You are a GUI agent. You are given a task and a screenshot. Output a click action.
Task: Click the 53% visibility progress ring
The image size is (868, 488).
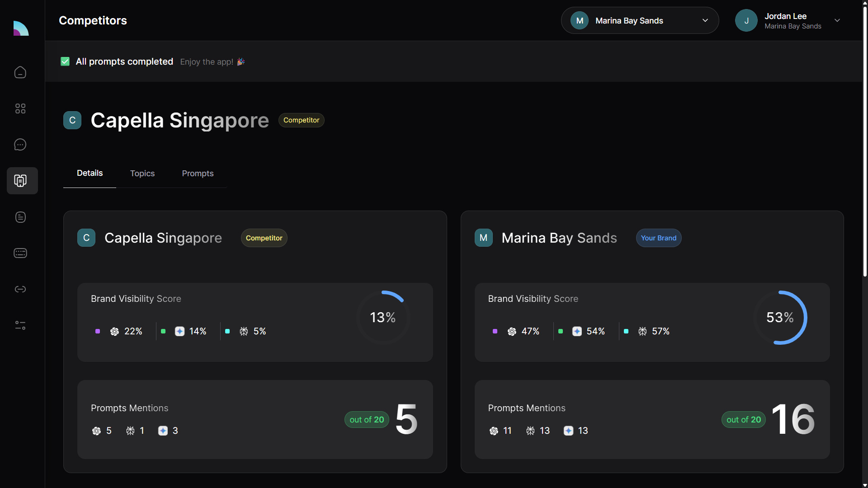(x=780, y=317)
